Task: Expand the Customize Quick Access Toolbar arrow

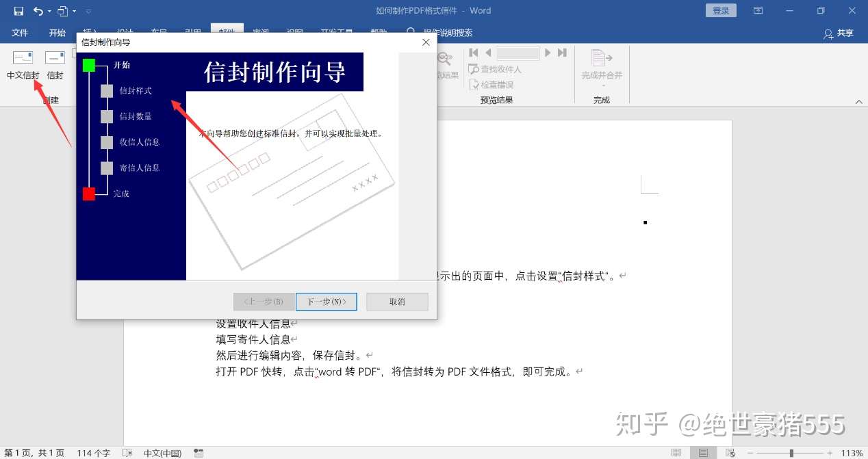Action: coord(88,12)
